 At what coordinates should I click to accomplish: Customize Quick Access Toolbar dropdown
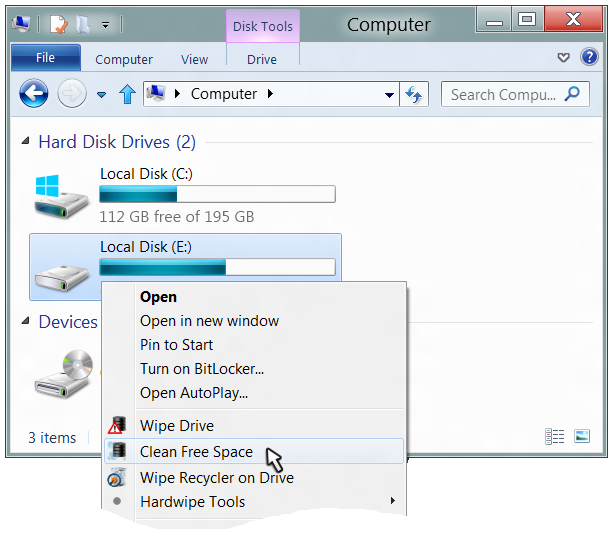105,23
